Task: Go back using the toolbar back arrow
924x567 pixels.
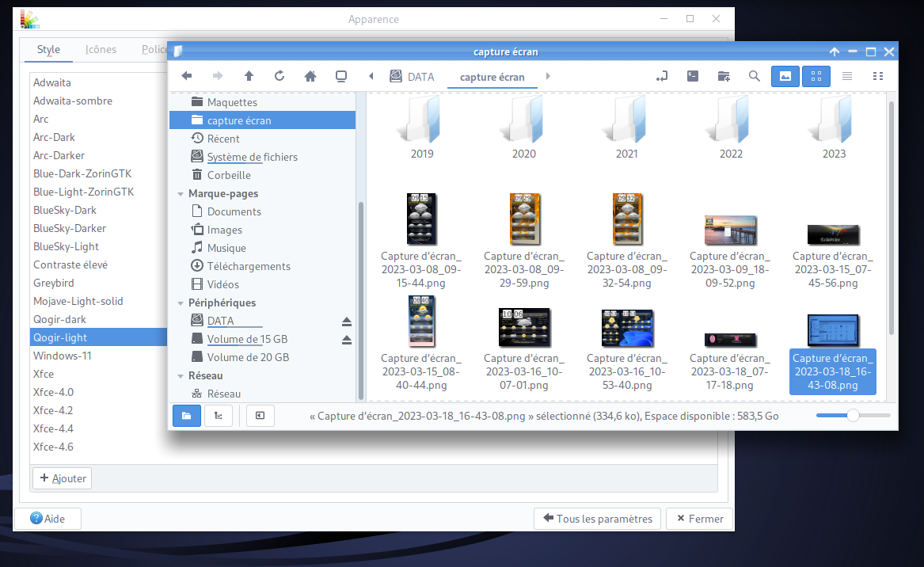Action: [x=187, y=76]
